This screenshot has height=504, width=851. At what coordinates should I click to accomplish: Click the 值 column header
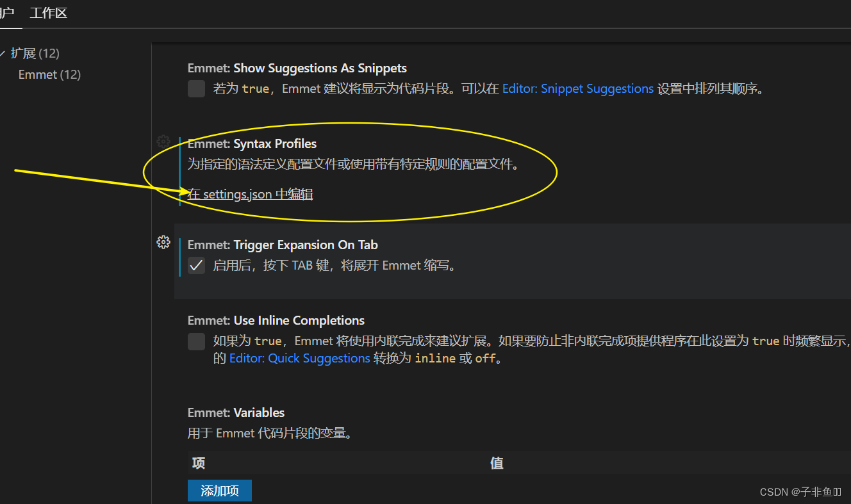(x=497, y=463)
